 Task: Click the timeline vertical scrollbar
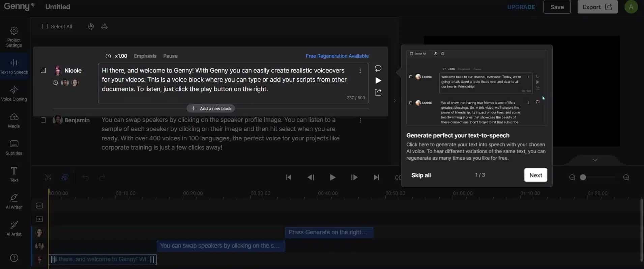[x=642, y=230]
